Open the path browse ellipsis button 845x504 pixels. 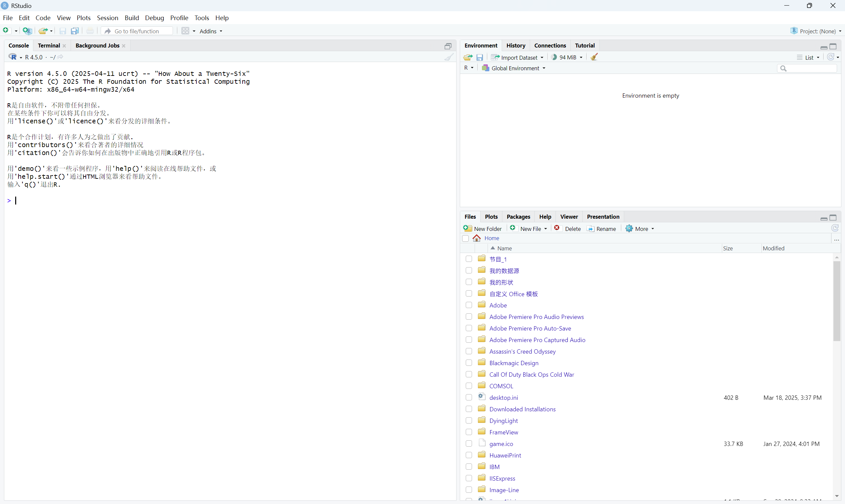(836, 239)
